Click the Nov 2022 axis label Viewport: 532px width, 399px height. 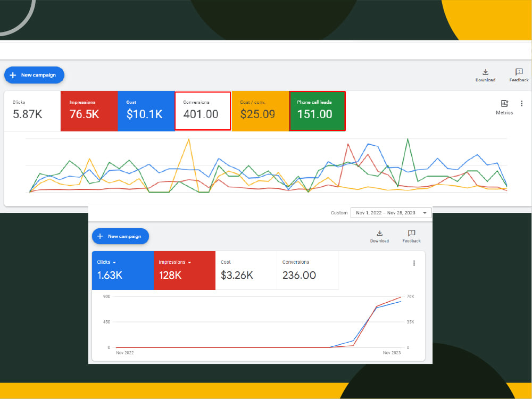coord(125,353)
